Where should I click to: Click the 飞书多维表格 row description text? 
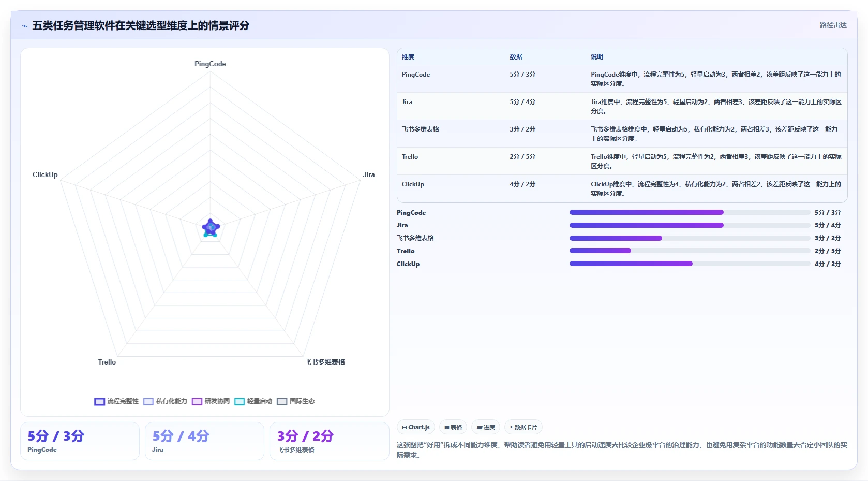714,134
